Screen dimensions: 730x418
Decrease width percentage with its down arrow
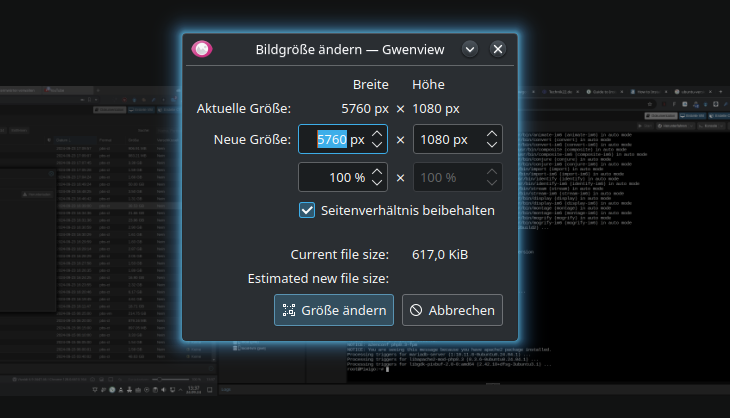(x=377, y=182)
